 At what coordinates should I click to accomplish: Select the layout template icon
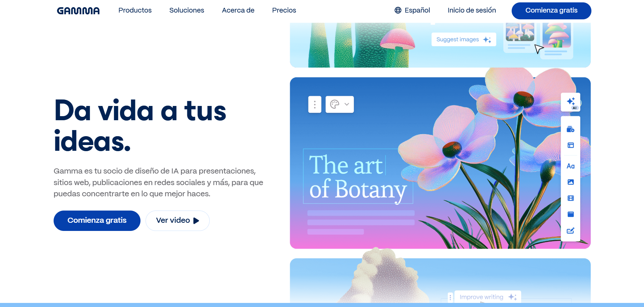coord(570,145)
